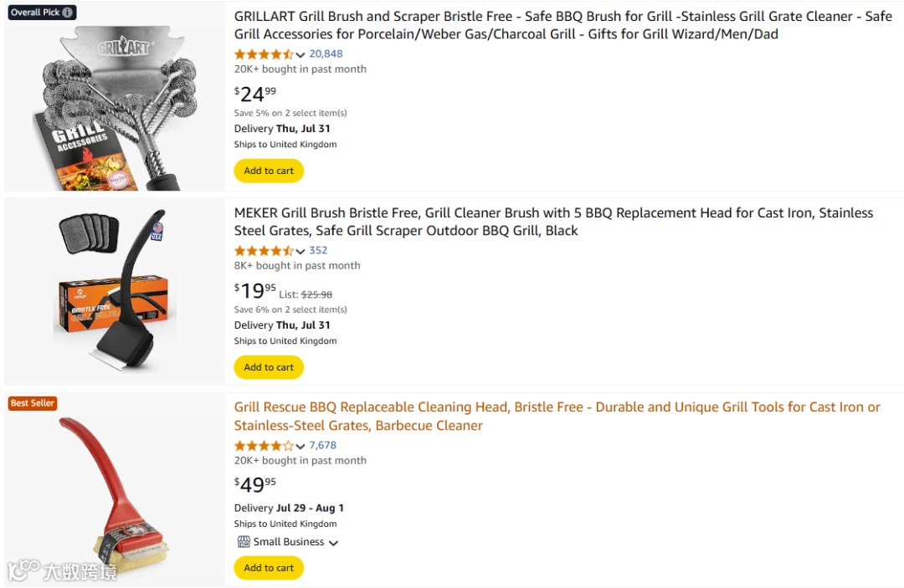The image size is (904, 588).
Task: Open the red Grill Rescue product thumbnail
Action: 114,491
